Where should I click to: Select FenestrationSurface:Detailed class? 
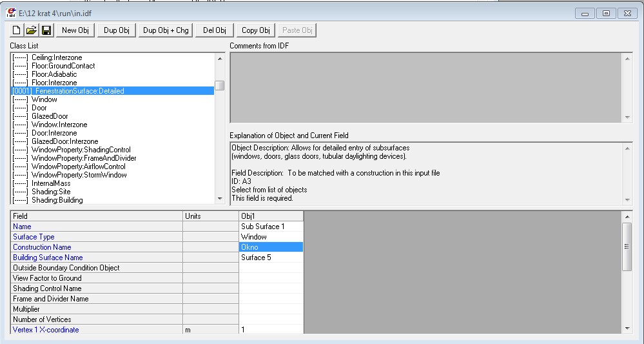tap(112, 91)
